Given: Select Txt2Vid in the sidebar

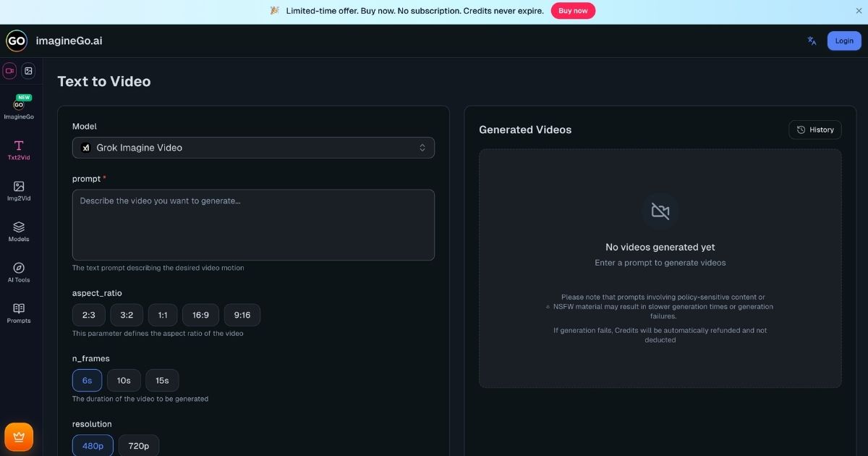Looking at the screenshot, I should point(19,151).
